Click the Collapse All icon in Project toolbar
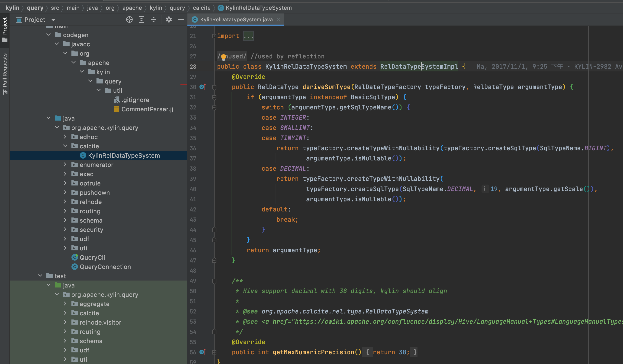This screenshot has height=364, width=623. click(154, 19)
